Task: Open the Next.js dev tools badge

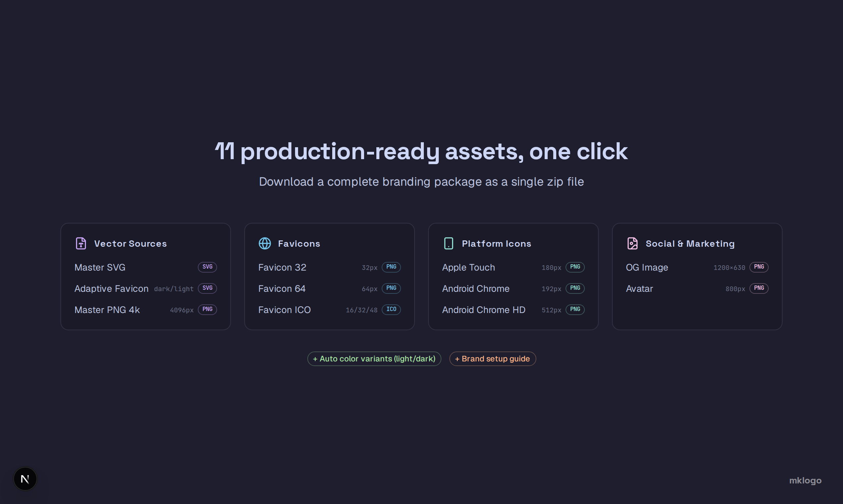Action: point(25,479)
